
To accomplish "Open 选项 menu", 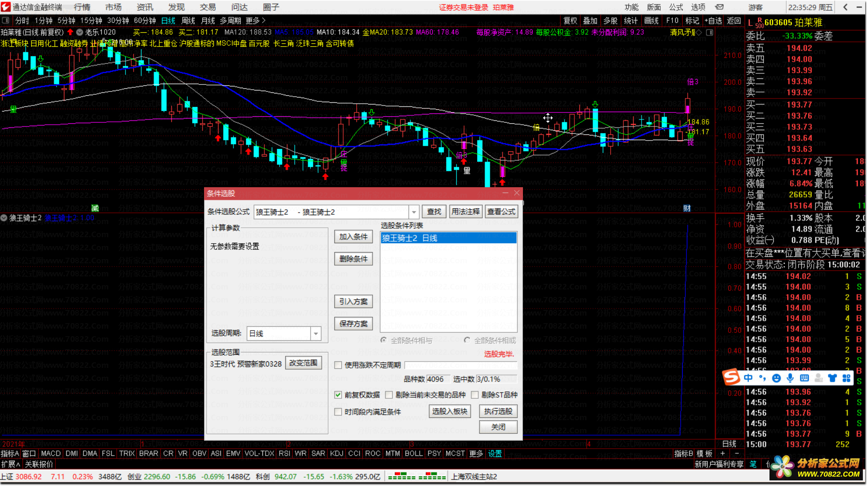I will point(699,7).
